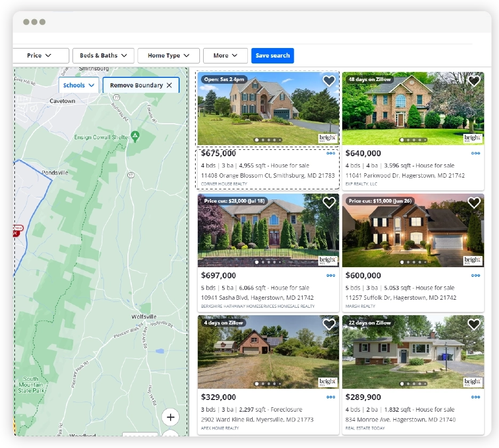This screenshot has width=499, height=448.
Task: Click South Mountain State Park map label
Action: (31, 385)
